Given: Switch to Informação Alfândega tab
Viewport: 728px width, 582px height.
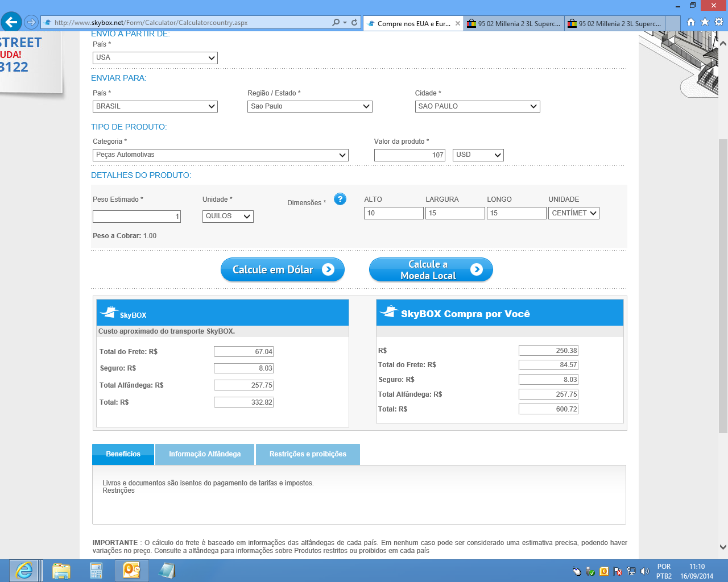Looking at the screenshot, I should click(205, 454).
